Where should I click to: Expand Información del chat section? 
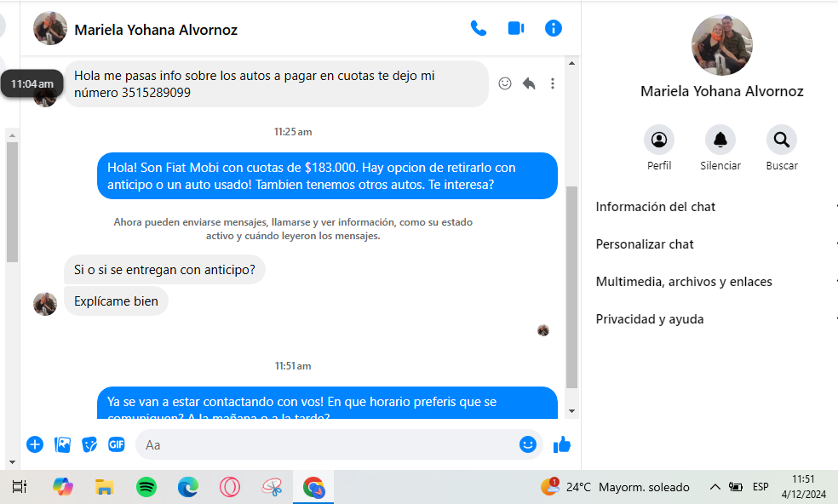tap(715, 207)
